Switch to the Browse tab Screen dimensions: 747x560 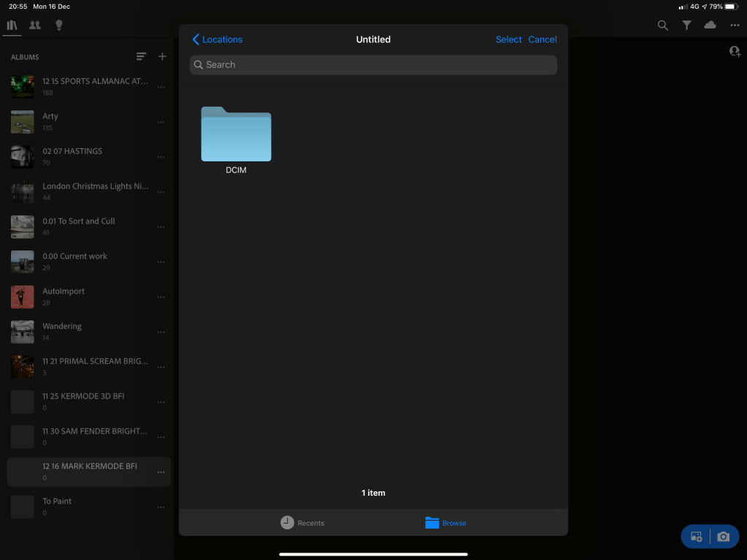click(x=445, y=523)
